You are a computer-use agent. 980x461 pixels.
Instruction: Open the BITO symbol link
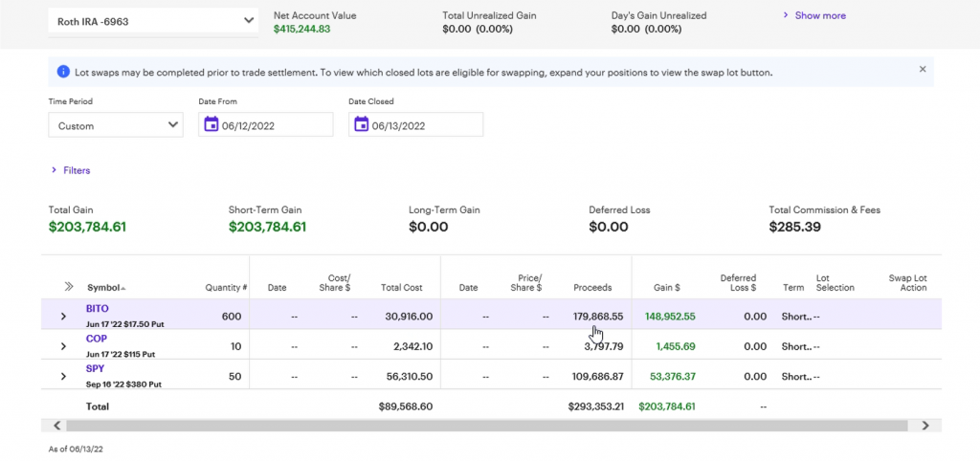pos(97,309)
